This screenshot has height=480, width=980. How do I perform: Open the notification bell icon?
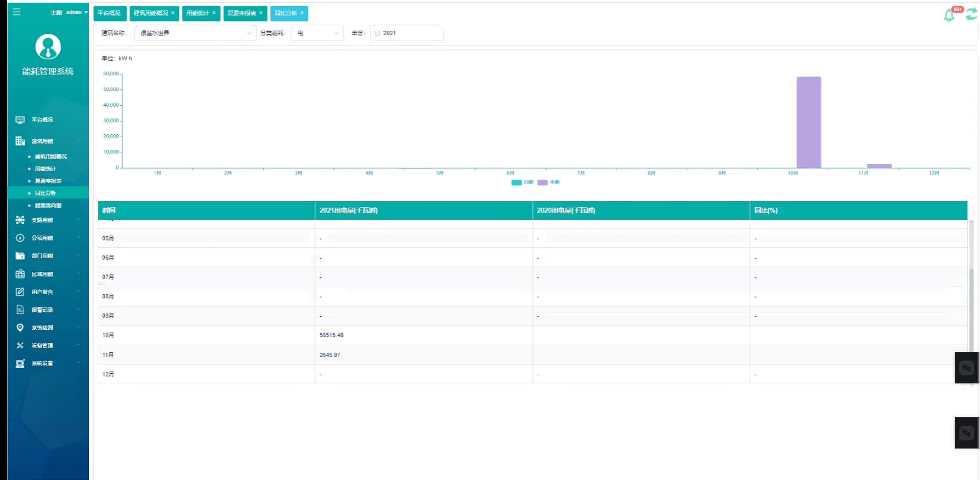click(x=949, y=15)
